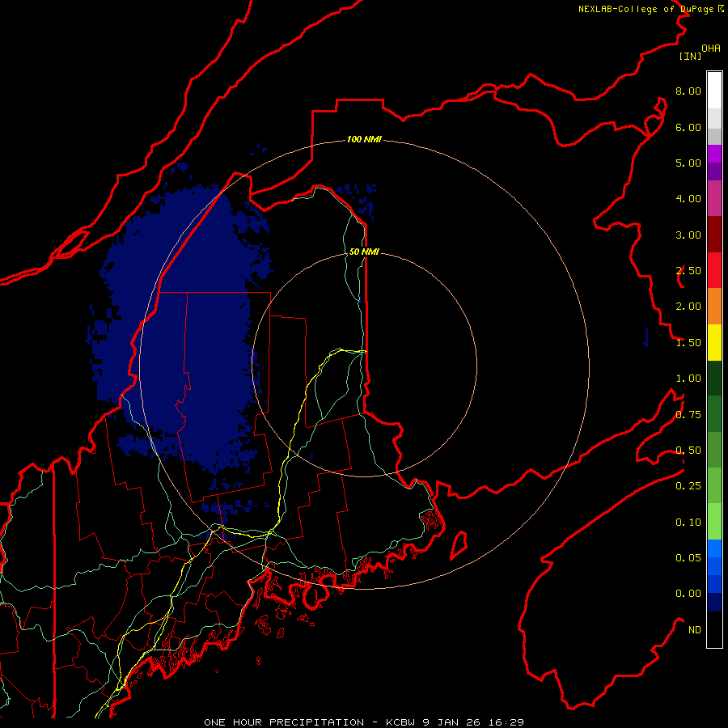The width and height of the screenshot is (728, 728).
Task: Click the small red-outlined island offshore
Action: [459, 545]
